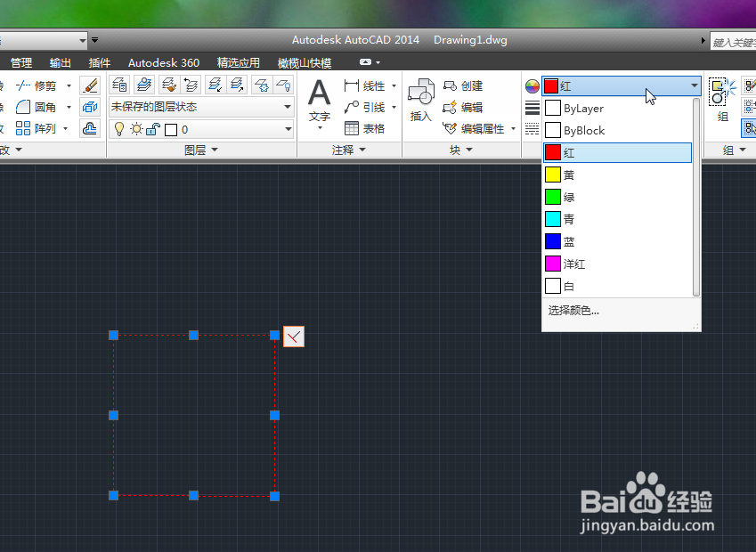The image size is (756, 552).
Task: Click the Isolate Layer icon
Action: [215, 85]
